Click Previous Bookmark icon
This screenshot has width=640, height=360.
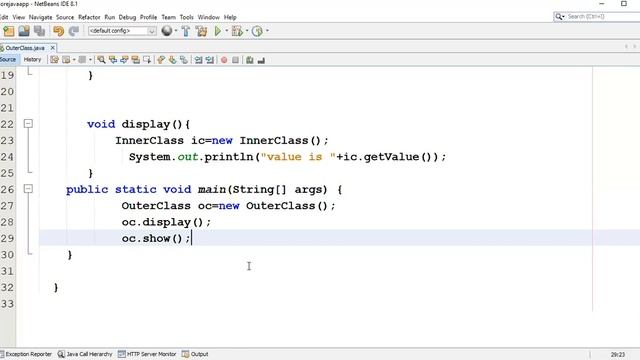tap(161, 60)
